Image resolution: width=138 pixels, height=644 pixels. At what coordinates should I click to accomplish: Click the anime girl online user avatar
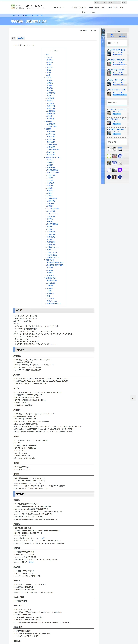pyautogui.click(x=114, y=177)
